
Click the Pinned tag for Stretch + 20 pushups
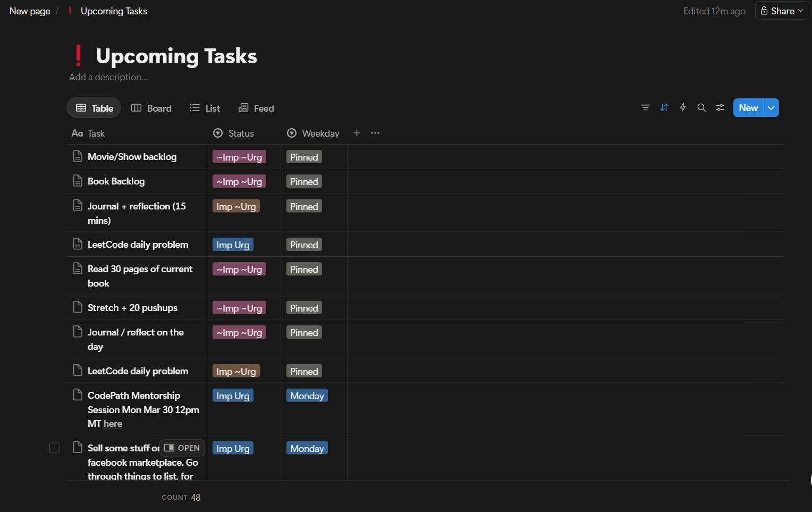(x=304, y=308)
